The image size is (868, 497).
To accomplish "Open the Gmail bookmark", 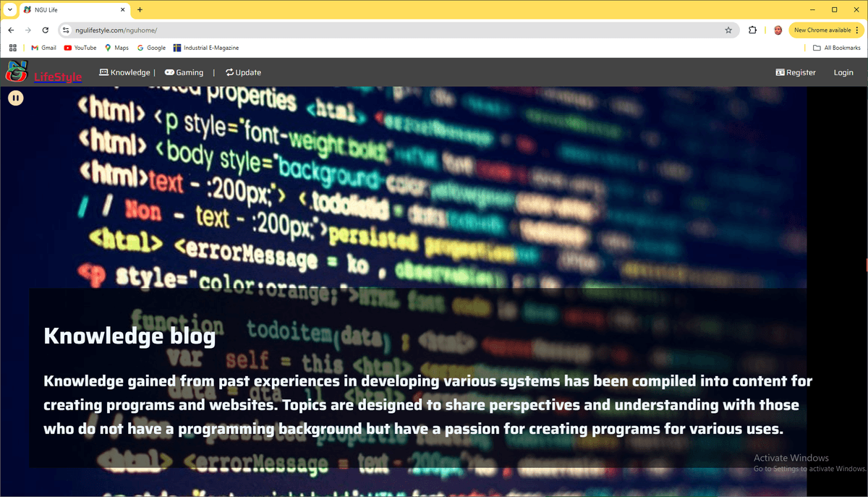I will pyautogui.click(x=43, y=48).
